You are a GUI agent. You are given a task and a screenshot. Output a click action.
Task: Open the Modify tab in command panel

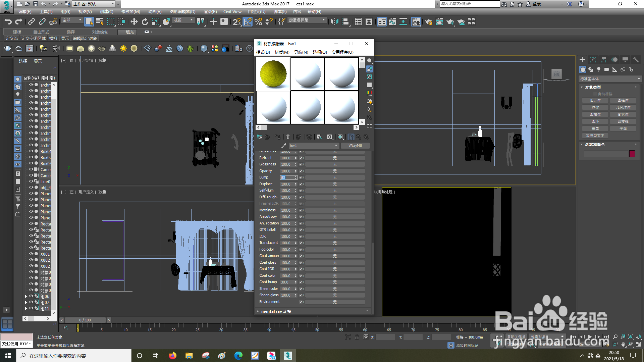(x=593, y=60)
